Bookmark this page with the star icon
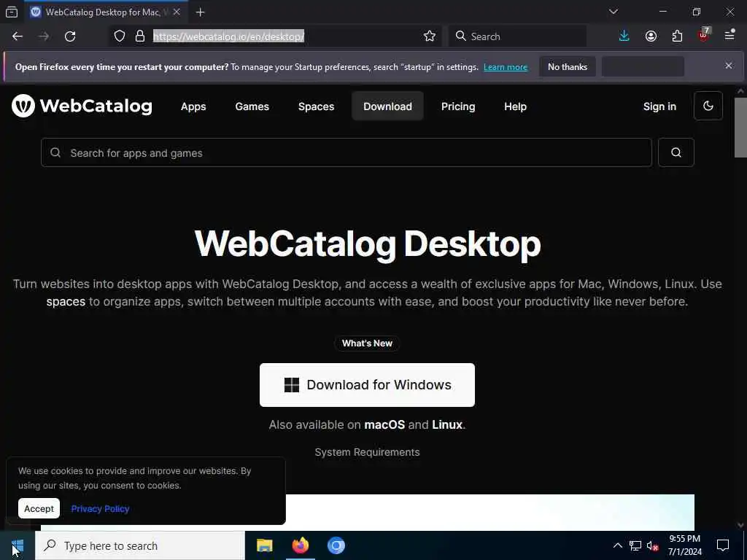Viewport: 747px width, 560px height. click(x=429, y=36)
